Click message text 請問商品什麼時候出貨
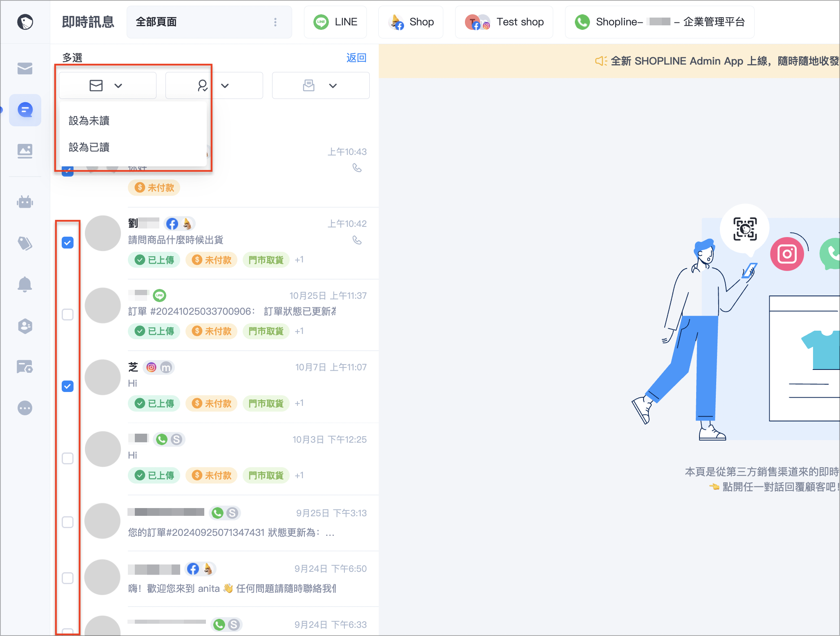The width and height of the screenshot is (840, 636). [176, 240]
